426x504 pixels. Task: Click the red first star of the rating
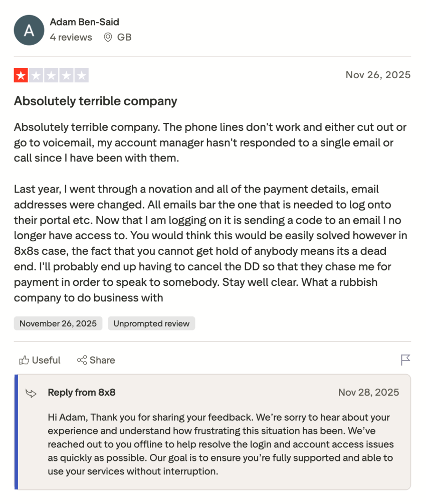point(21,75)
